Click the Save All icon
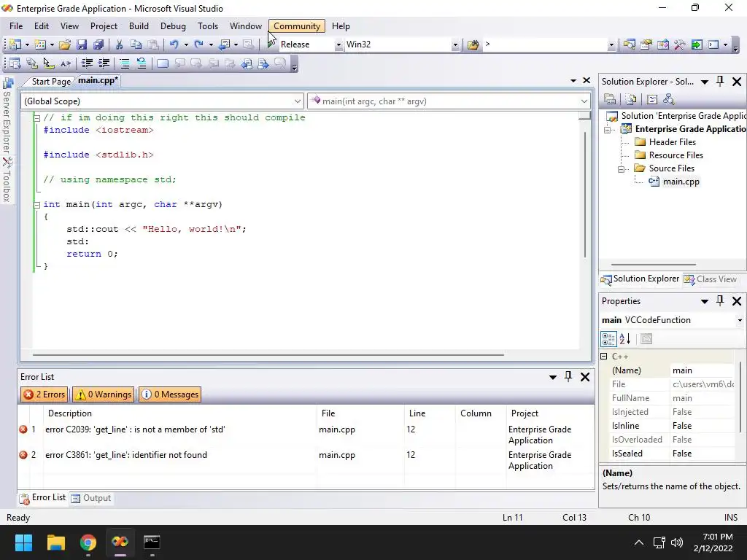This screenshot has width=747, height=560. pyautogui.click(x=98, y=44)
